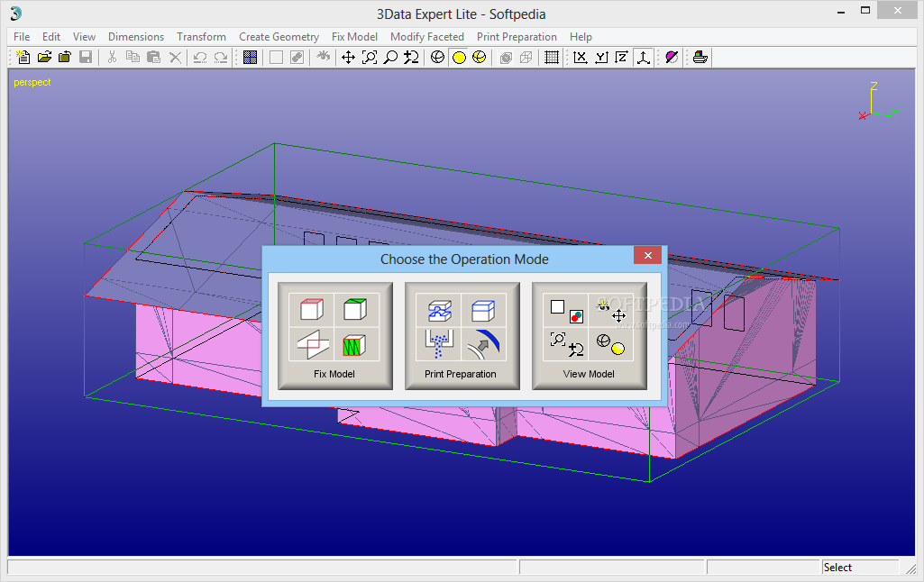
Task: Choose the Print Preparation operation mode button
Action: click(462, 336)
